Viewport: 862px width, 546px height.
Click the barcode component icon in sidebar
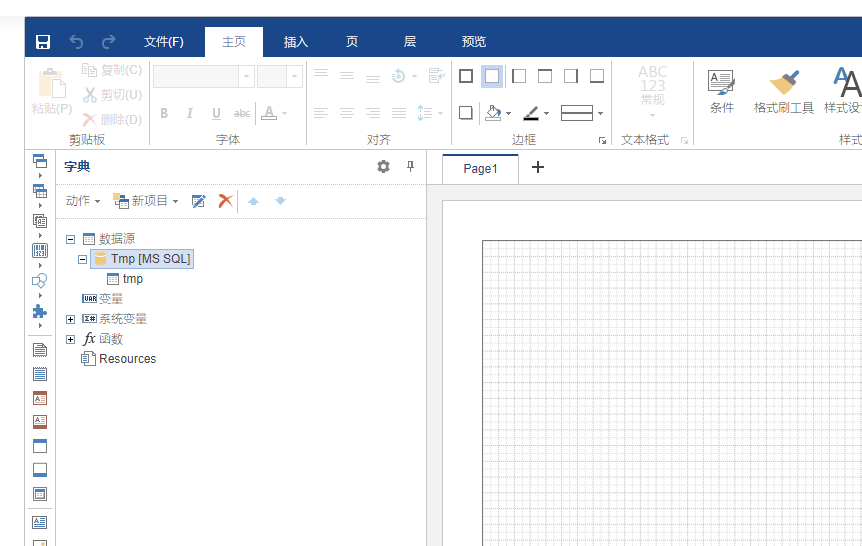point(40,251)
